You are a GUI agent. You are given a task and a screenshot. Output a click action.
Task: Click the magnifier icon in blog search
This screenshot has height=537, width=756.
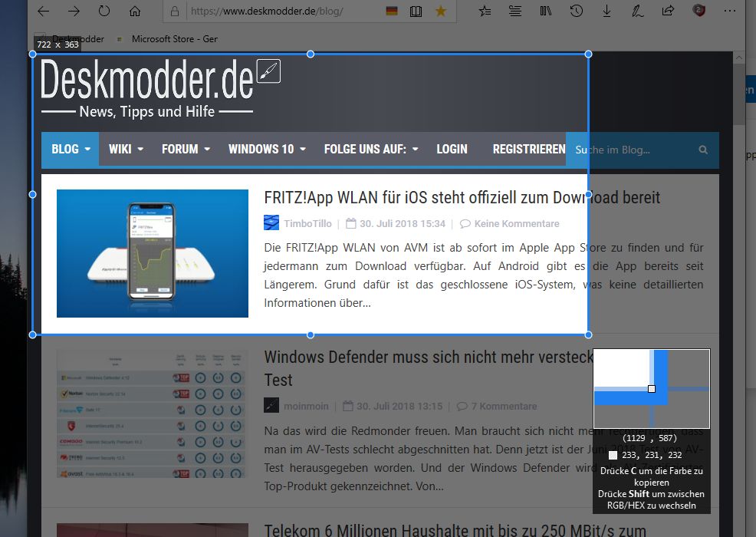click(703, 150)
